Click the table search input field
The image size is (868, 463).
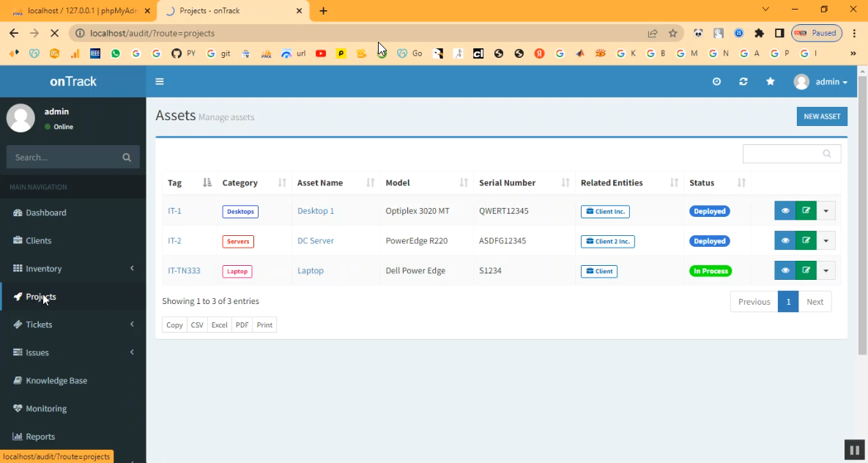(x=782, y=154)
